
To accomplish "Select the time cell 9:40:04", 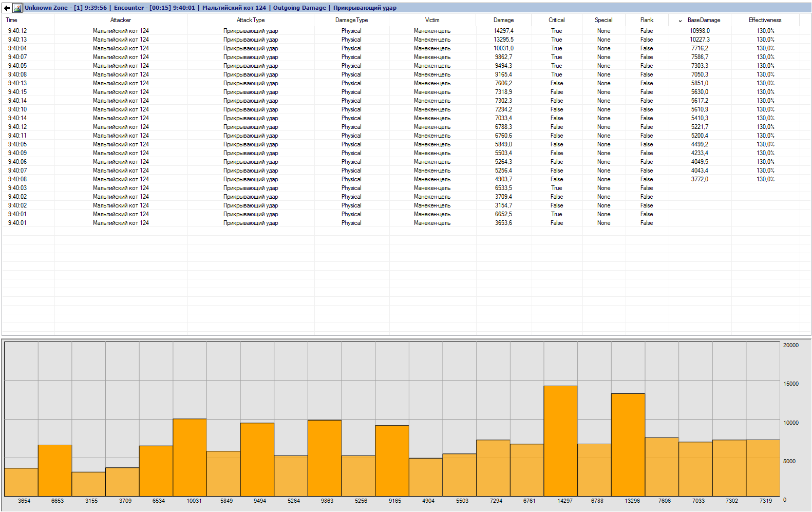I will tap(17, 48).
